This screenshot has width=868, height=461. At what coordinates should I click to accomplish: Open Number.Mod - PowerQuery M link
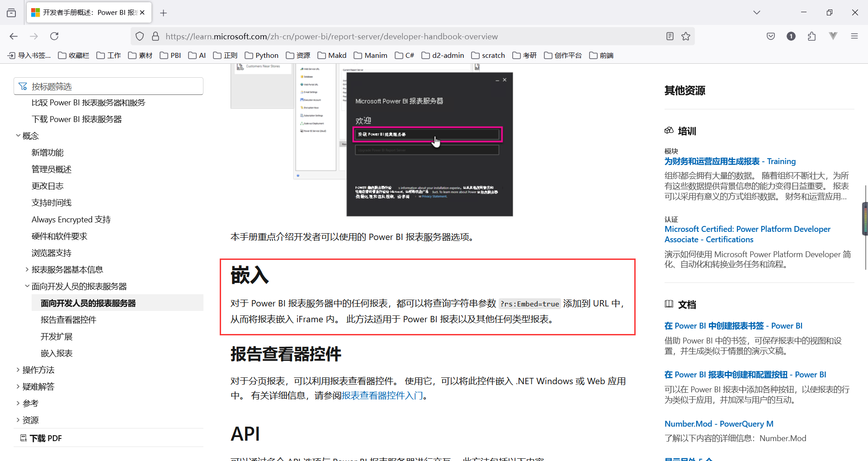click(x=719, y=424)
